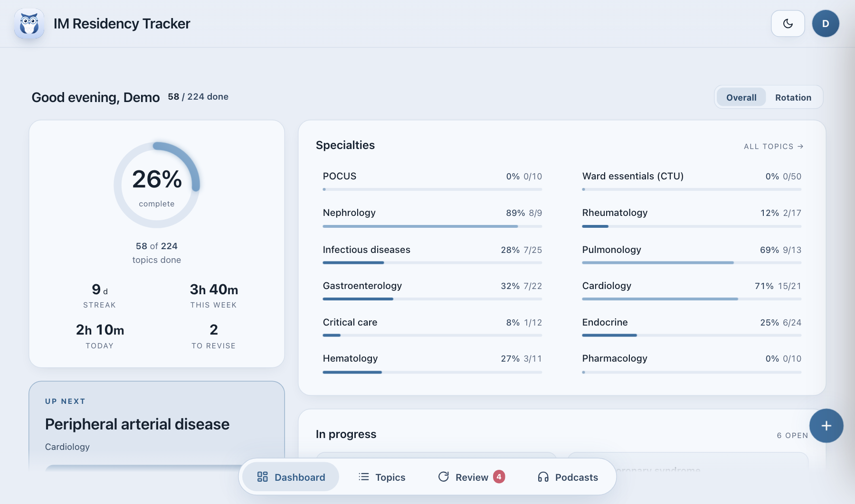This screenshot has width=855, height=504.
Task: Click the Podcasts headphones icon
Action: (x=543, y=477)
